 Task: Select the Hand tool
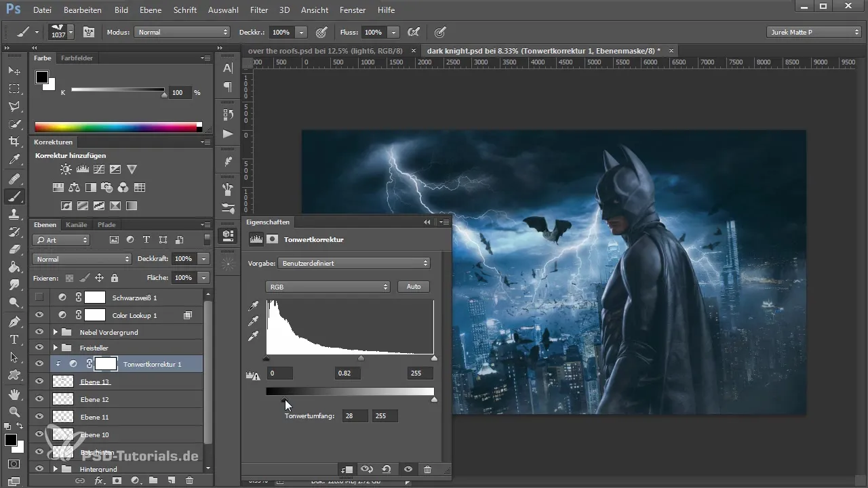14,394
